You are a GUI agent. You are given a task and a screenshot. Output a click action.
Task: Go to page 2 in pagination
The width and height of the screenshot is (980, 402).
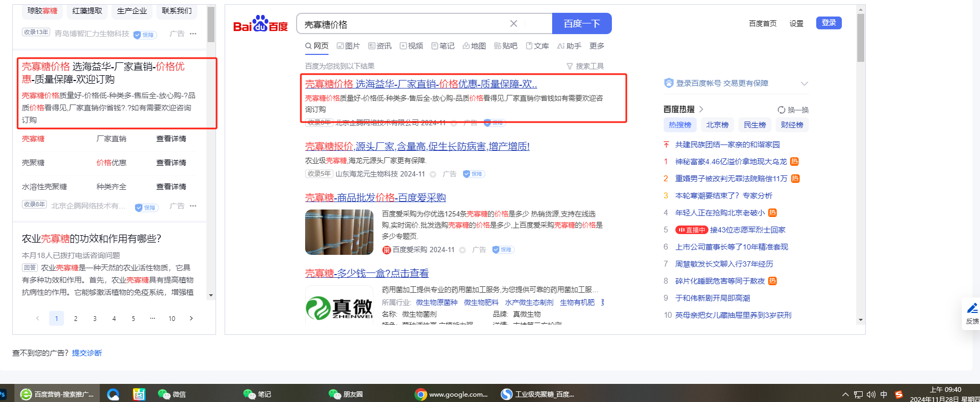pyautogui.click(x=76, y=318)
